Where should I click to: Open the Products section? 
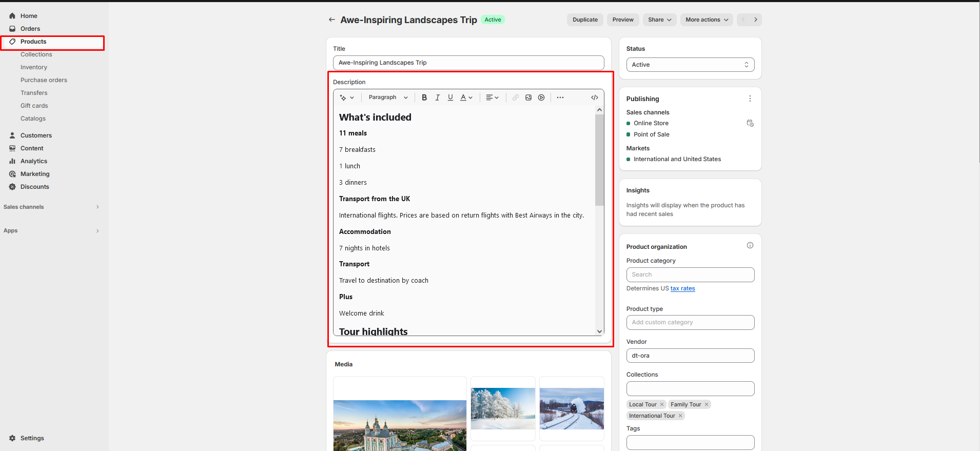[33, 42]
